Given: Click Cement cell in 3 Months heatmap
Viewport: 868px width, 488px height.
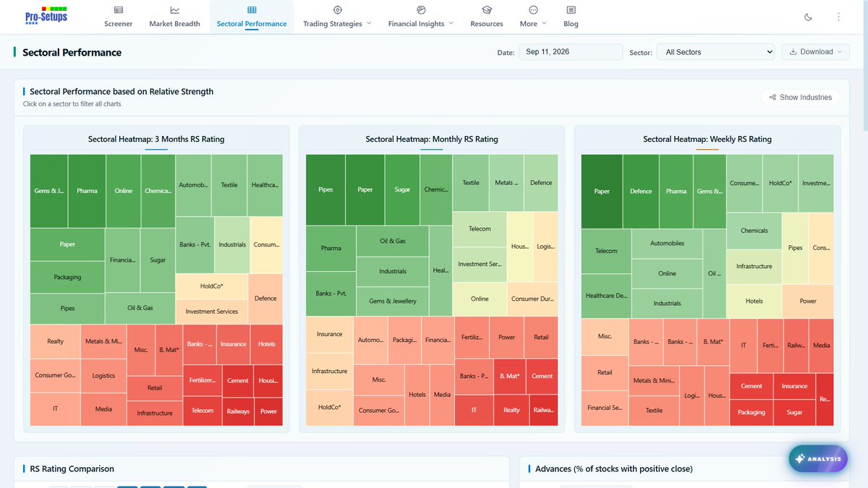Looking at the screenshot, I should (x=238, y=380).
